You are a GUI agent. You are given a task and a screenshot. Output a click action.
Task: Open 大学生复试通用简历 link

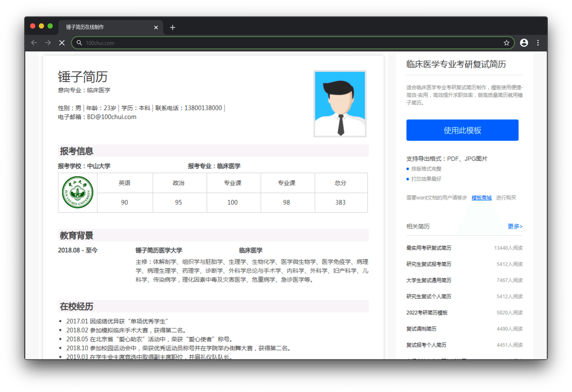429,280
